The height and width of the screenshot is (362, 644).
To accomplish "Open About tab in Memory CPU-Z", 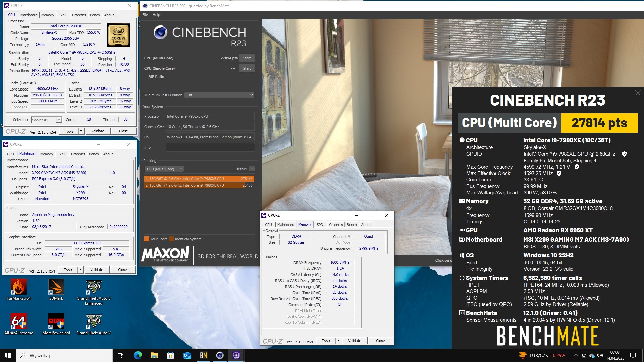I will click(366, 225).
